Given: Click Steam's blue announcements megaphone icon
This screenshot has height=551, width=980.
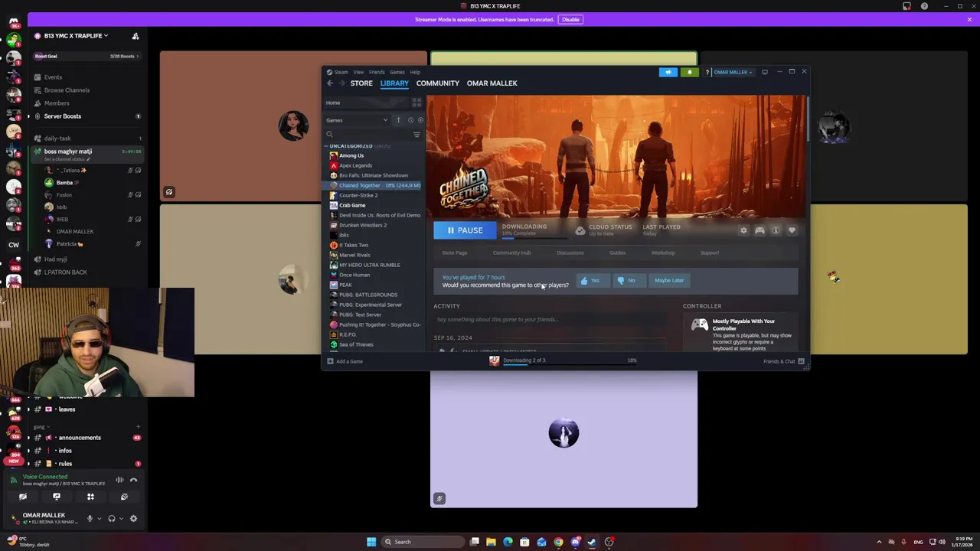Looking at the screenshot, I should [x=668, y=72].
